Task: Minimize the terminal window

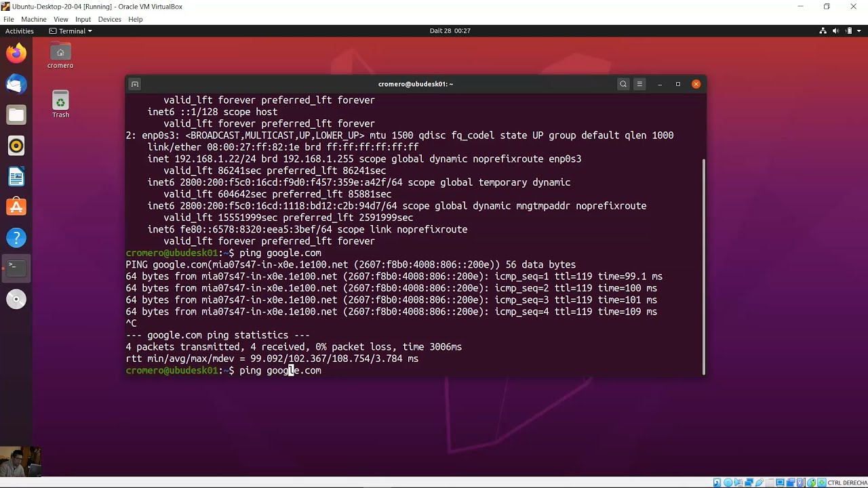Action: point(660,84)
